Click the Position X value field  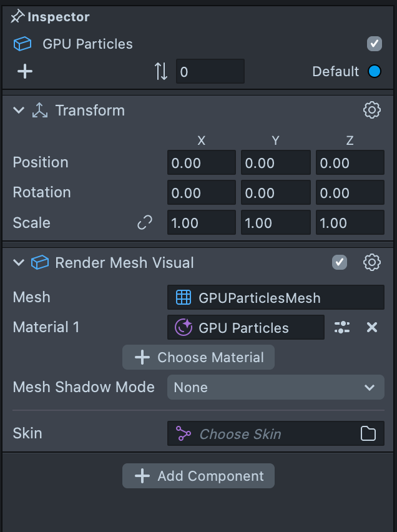tap(201, 162)
